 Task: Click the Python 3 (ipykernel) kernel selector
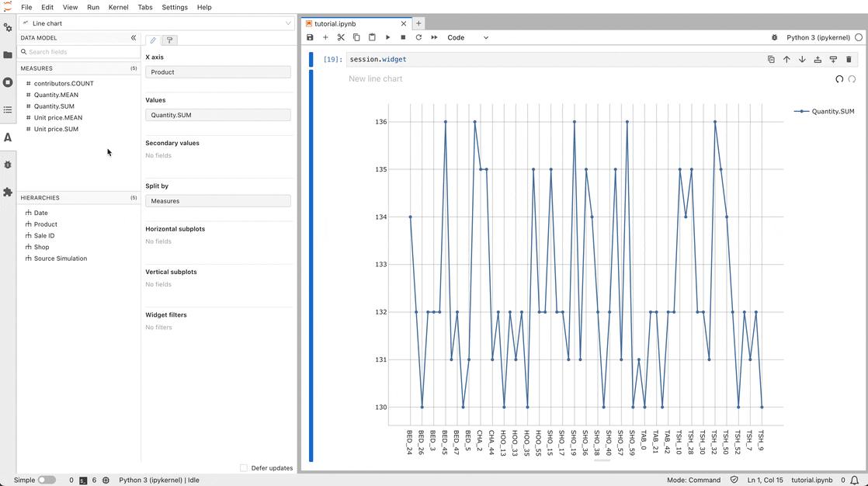(x=817, y=36)
